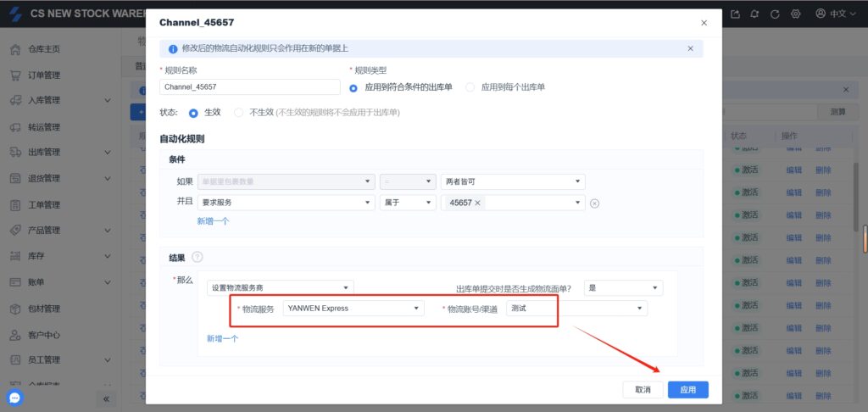Screen dimensions: 868x412
Task: Select 不生效 status option
Action: tap(239, 112)
